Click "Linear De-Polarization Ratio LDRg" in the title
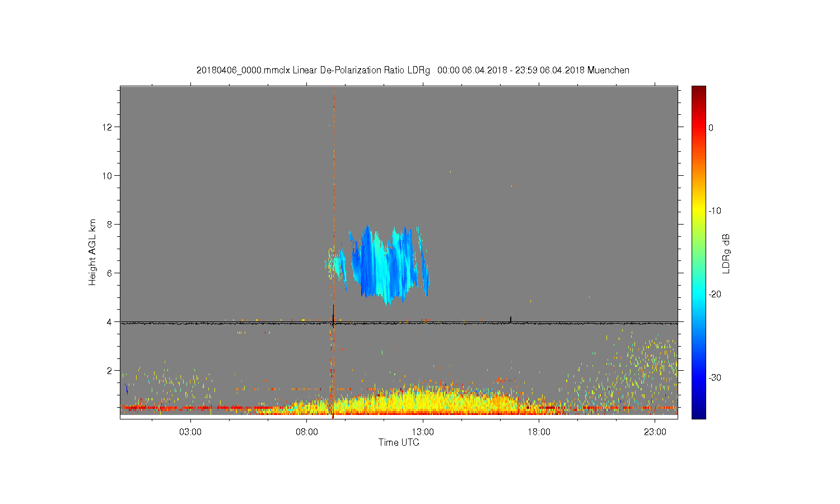This screenshot has width=840, height=504. tap(361, 71)
